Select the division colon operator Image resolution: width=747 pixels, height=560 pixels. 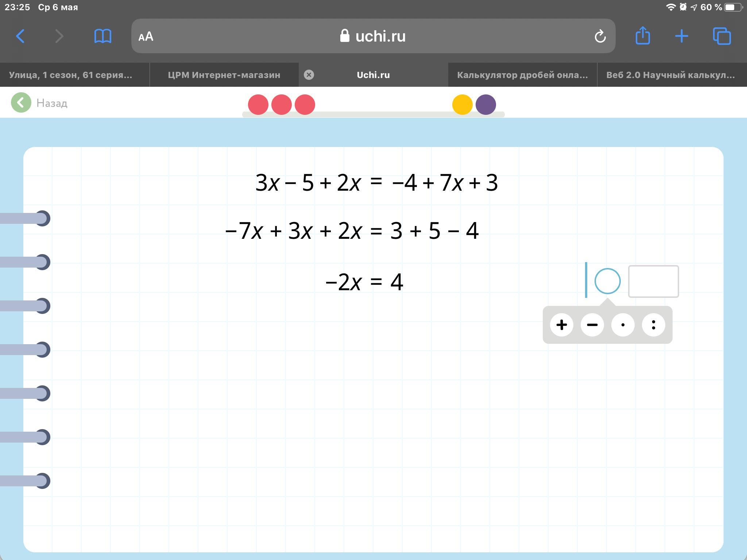654,325
